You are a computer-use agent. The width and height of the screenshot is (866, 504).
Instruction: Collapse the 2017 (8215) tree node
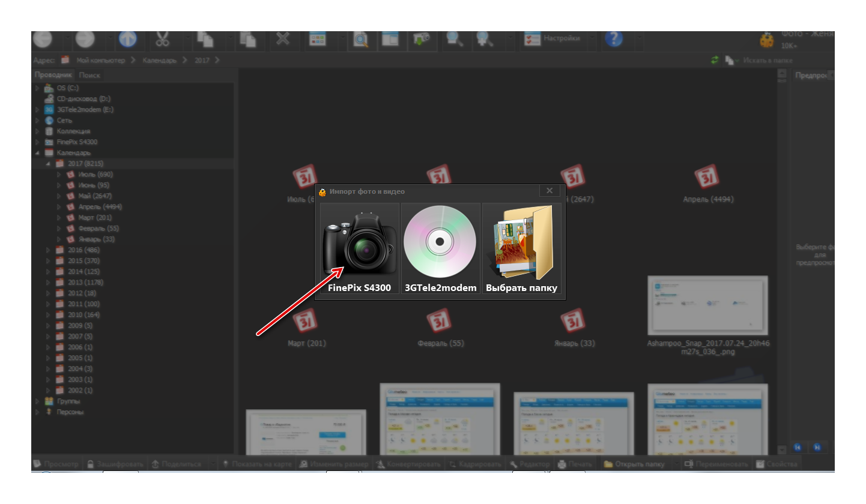(48, 164)
